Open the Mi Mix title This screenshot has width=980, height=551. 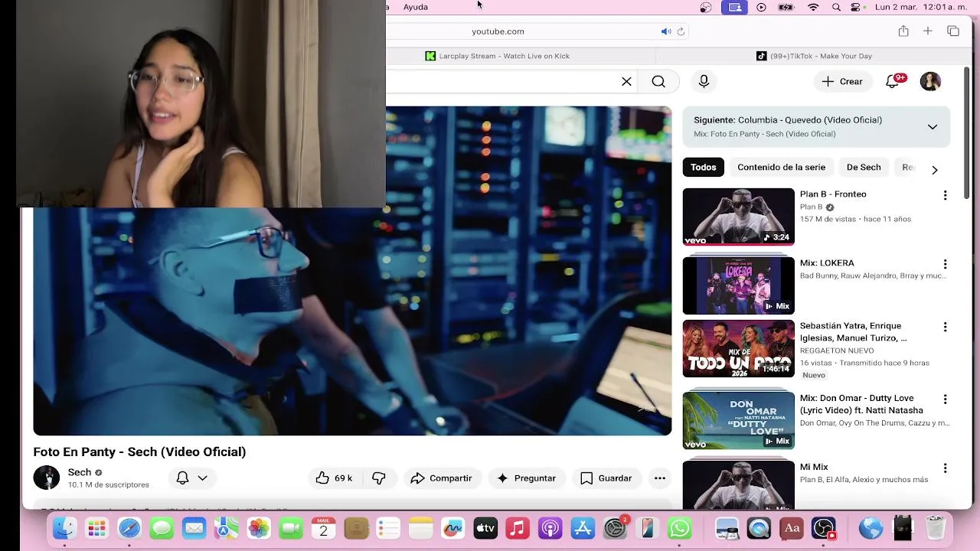point(814,467)
